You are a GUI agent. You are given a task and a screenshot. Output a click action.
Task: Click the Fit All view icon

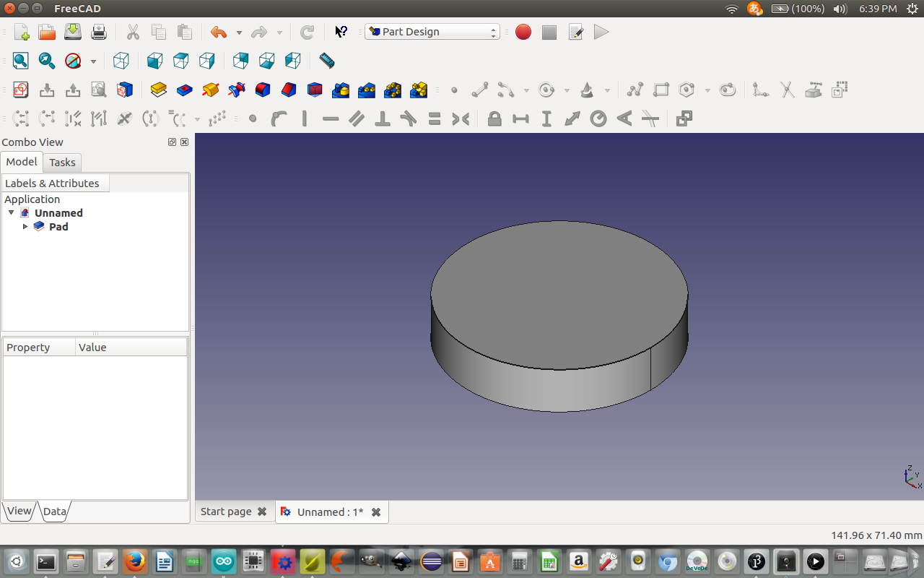pyautogui.click(x=20, y=61)
